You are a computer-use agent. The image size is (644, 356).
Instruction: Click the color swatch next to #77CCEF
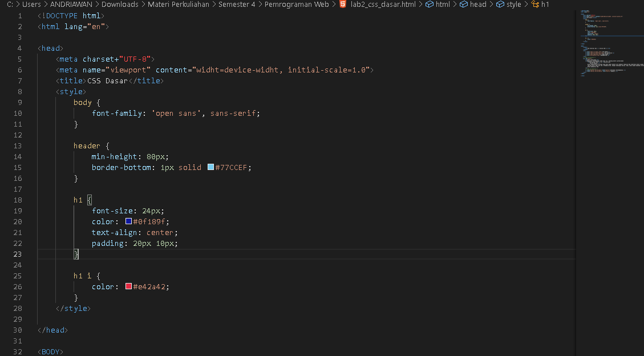(211, 167)
